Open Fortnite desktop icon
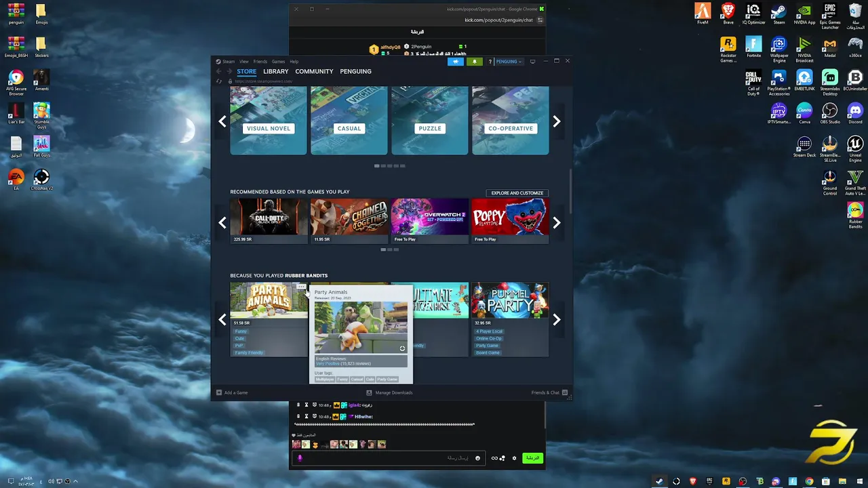The image size is (868, 488). (753, 47)
